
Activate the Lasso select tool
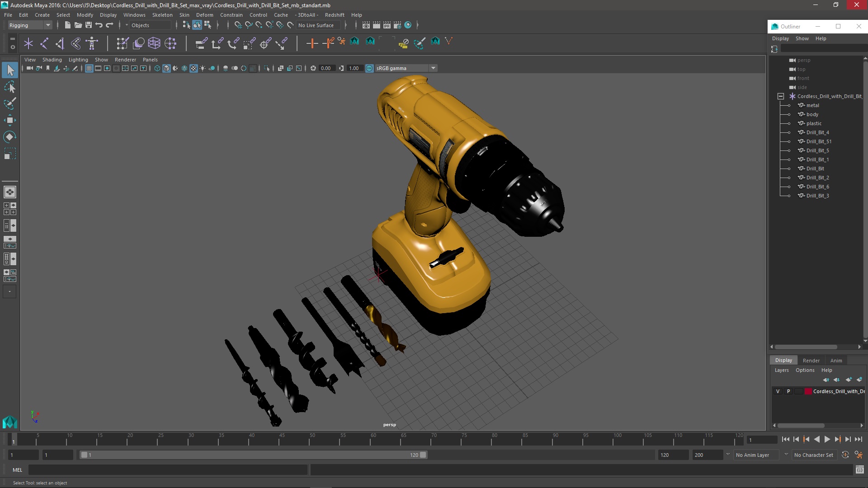coord(10,87)
